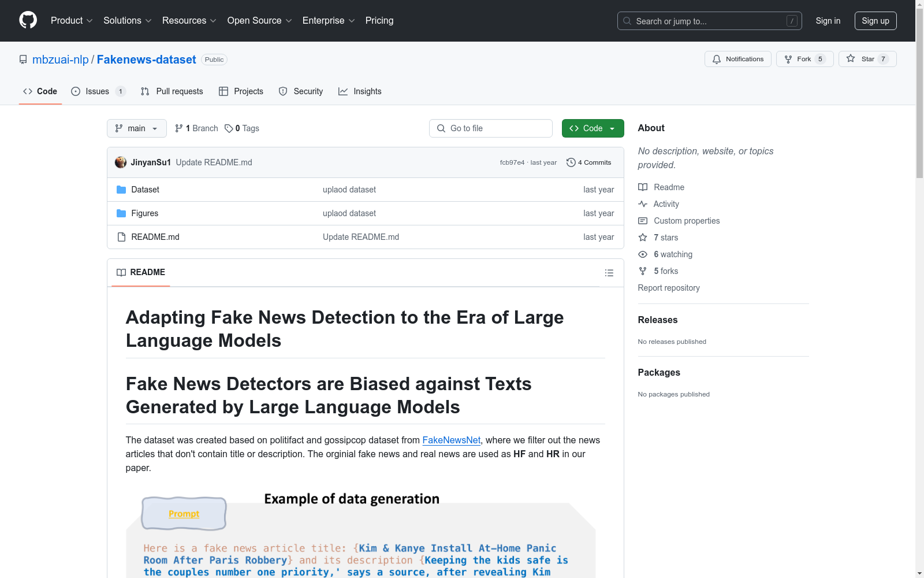Expand the Enterprise menu
924x578 pixels.
point(329,20)
